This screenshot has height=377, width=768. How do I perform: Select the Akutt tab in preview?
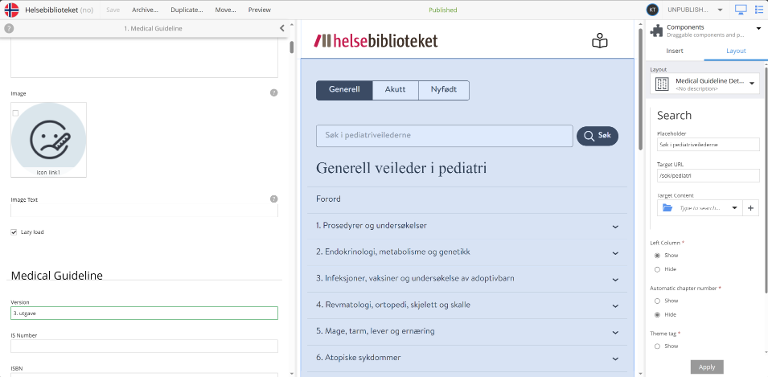[x=395, y=90]
